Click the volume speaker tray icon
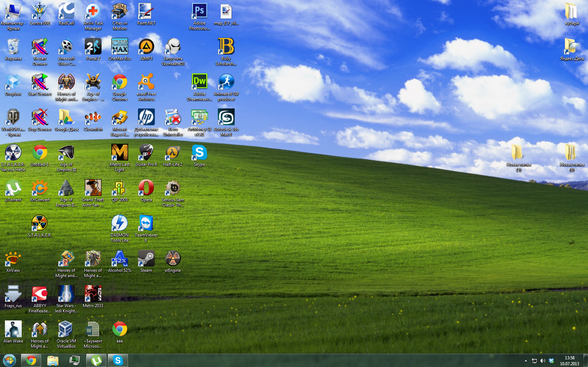588x367 pixels. tap(542, 361)
